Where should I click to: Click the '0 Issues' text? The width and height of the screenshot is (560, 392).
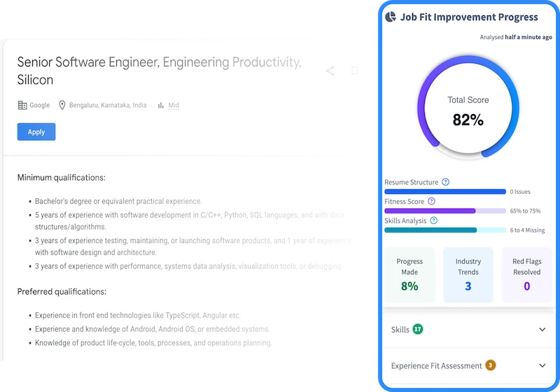(x=520, y=192)
